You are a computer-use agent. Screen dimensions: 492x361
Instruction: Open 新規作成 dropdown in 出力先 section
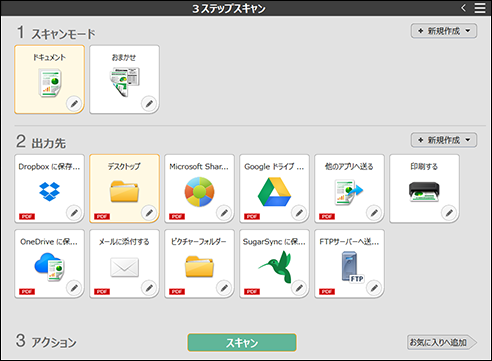(x=444, y=140)
